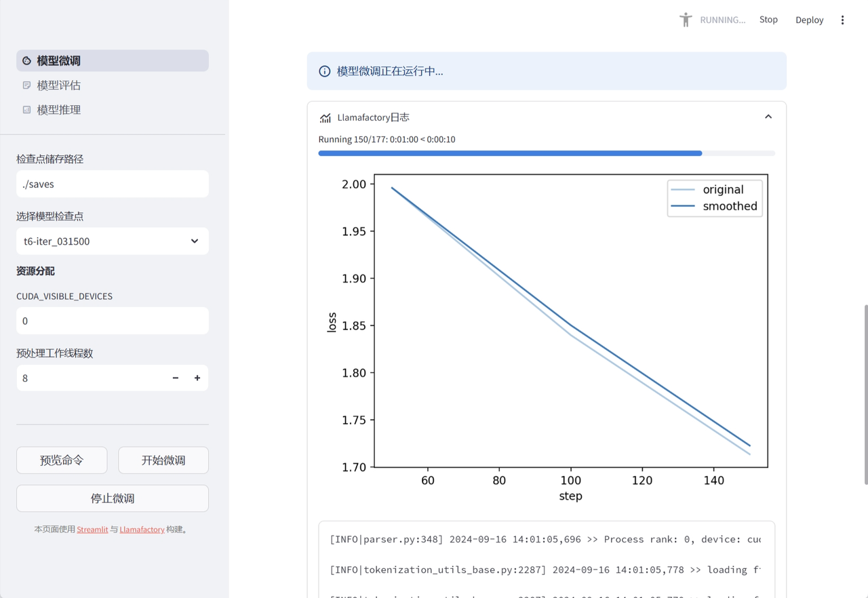Click the ./saves checkpoint path field

113,184
